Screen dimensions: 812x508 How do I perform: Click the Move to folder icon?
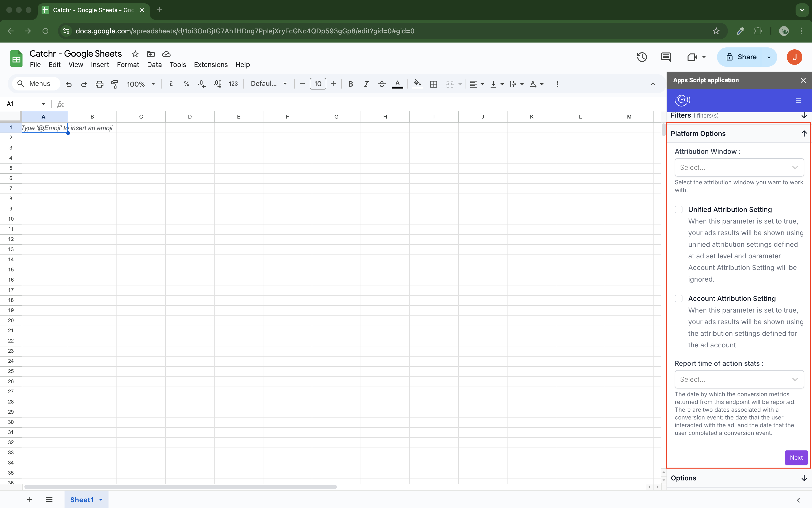click(x=151, y=54)
